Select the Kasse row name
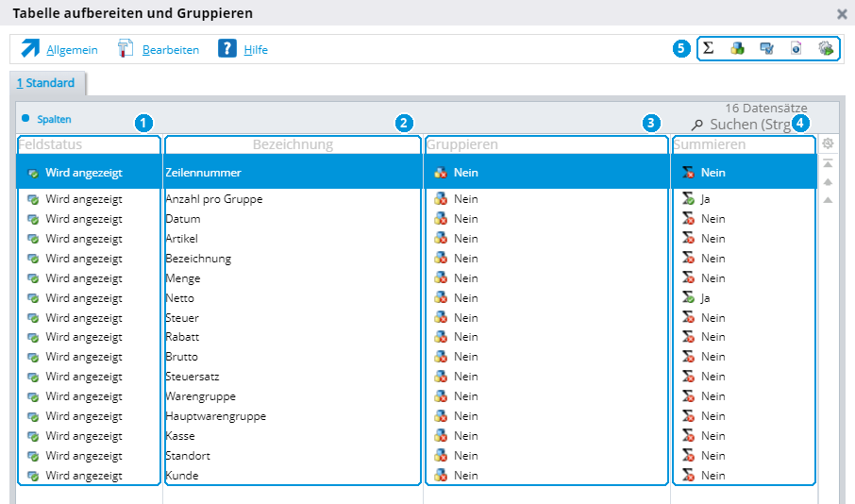 click(180, 436)
